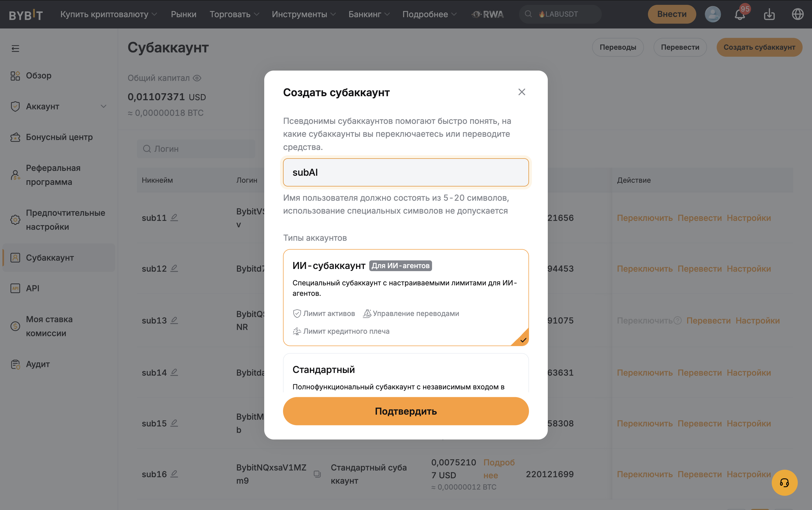Expand the Банкинг dropdown
This screenshot has width=812, height=510.
pos(369,14)
